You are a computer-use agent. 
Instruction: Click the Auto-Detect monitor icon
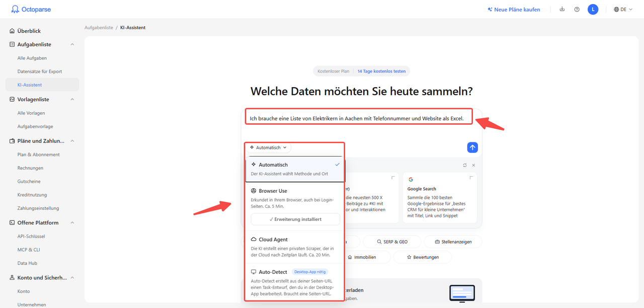tap(254, 272)
